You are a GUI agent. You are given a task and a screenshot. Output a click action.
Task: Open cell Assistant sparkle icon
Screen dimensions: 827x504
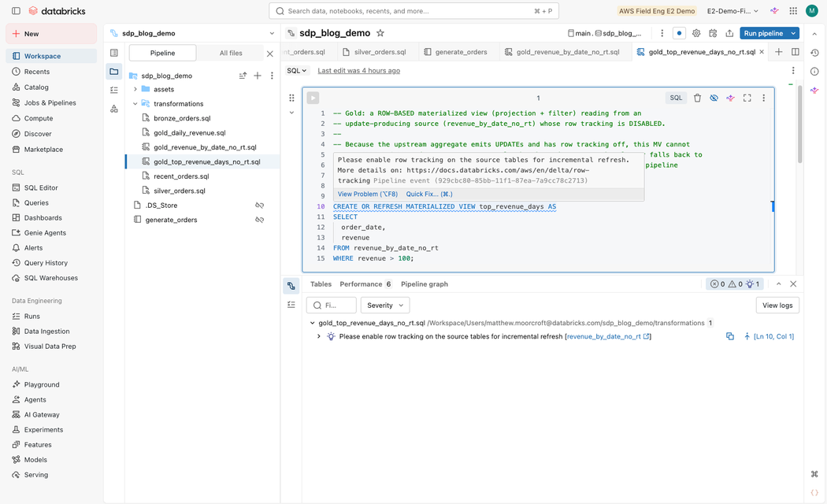[730, 98]
